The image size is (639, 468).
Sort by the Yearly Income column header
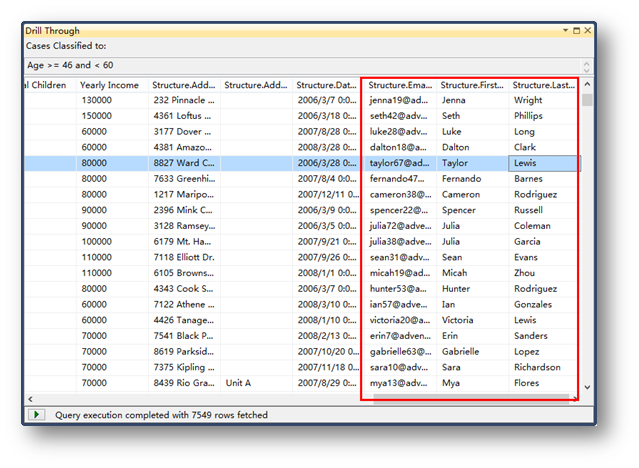pyautogui.click(x=110, y=85)
